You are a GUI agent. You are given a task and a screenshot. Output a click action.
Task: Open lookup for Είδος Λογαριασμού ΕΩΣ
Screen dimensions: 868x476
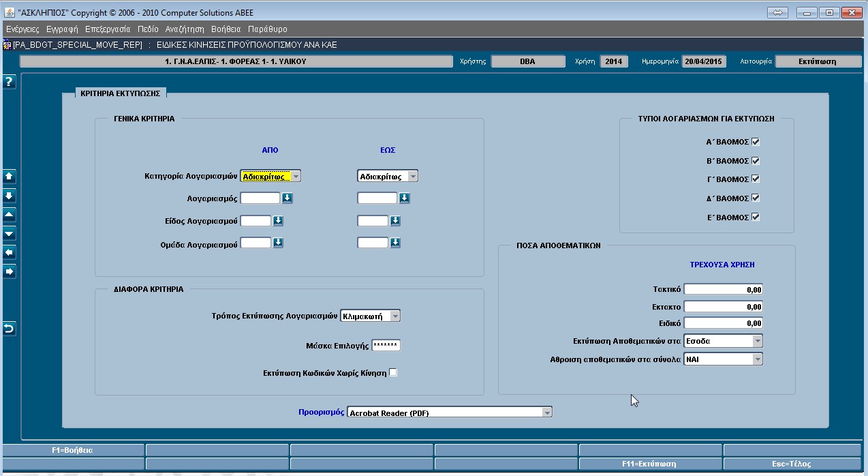(x=395, y=221)
